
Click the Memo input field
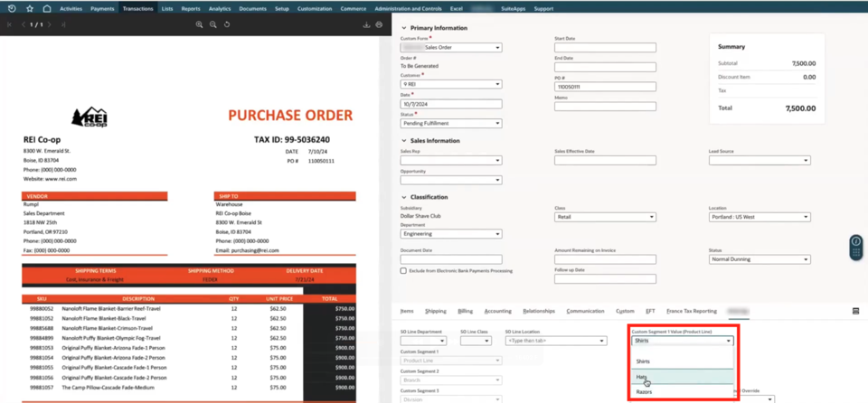click(x=605, y=107)
